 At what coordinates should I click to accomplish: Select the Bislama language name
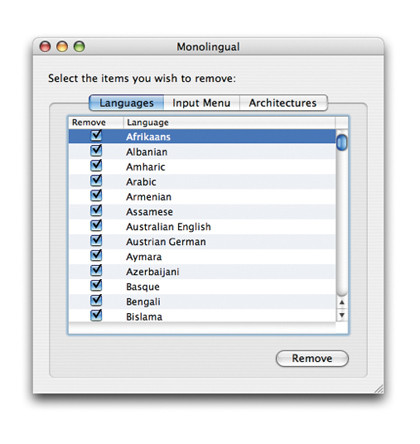(144, 317)
